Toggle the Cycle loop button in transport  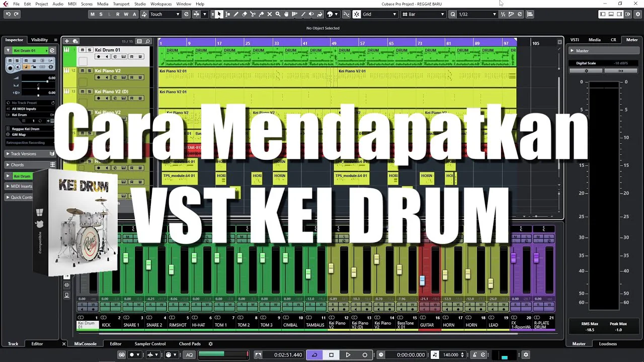tap(314, 354)
